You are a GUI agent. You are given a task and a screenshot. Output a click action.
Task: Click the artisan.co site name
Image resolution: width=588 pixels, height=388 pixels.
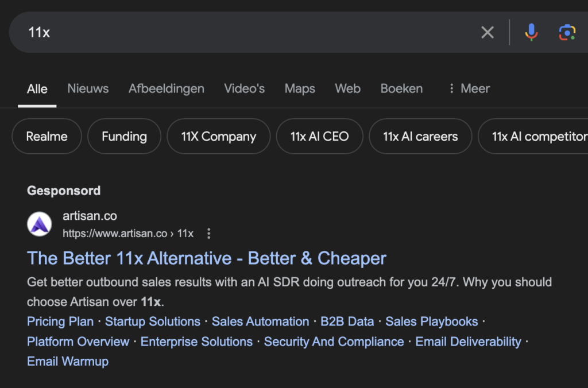click(x=90, y=216)
